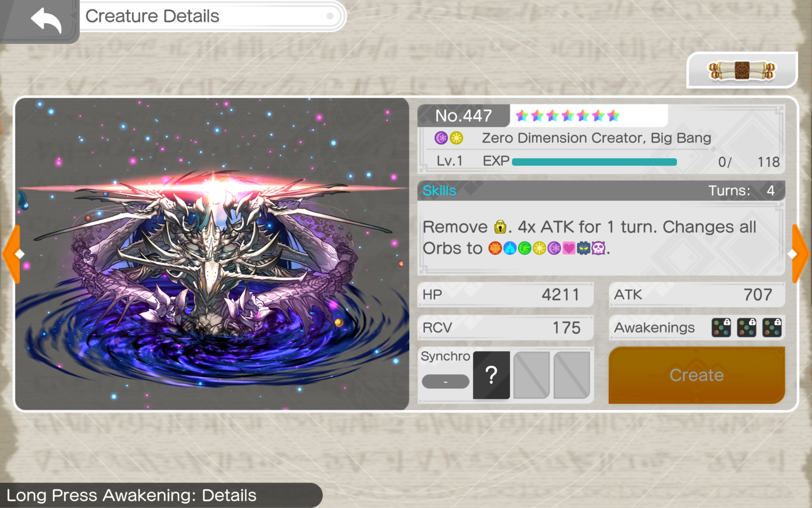This screenshot has width=812, height=508.
Task: Tap the teal EXP progress bar
Action: [594, 162]
